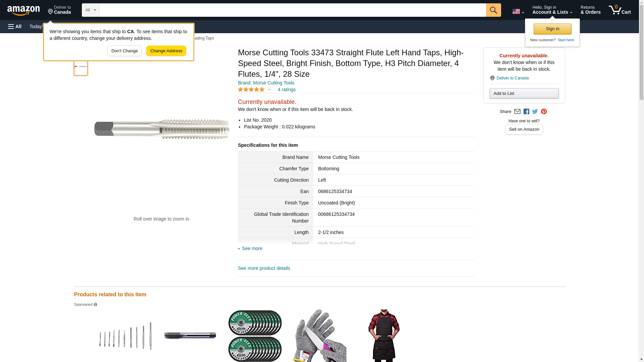Screen dimensions: 644x362
Task: Share product on Pinterest icon
Action: tap(544, 112)
